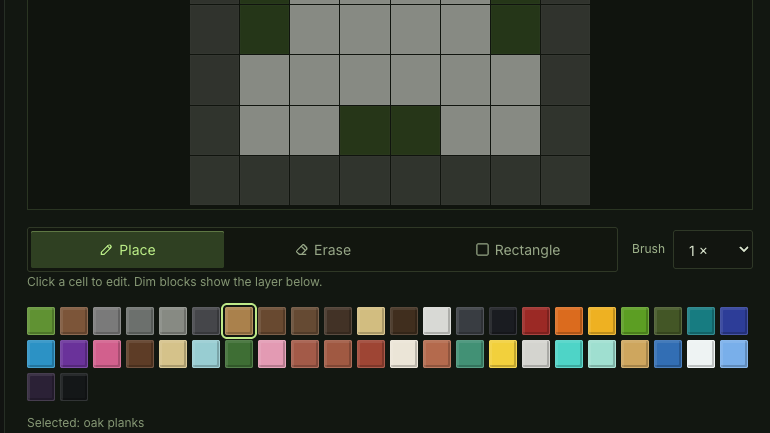
Task: Select the cream-colored swatch
Action: tap(404, 353)
